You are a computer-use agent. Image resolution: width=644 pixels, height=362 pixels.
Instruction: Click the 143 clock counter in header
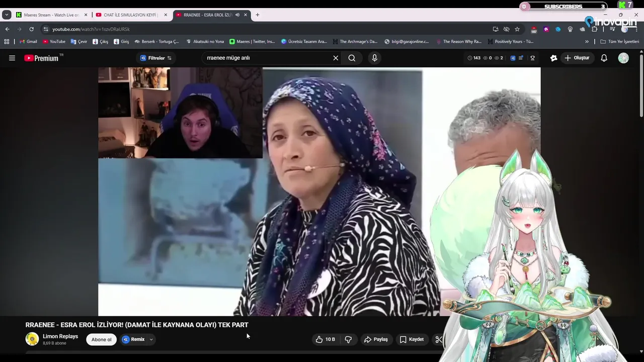click(474, 58)
